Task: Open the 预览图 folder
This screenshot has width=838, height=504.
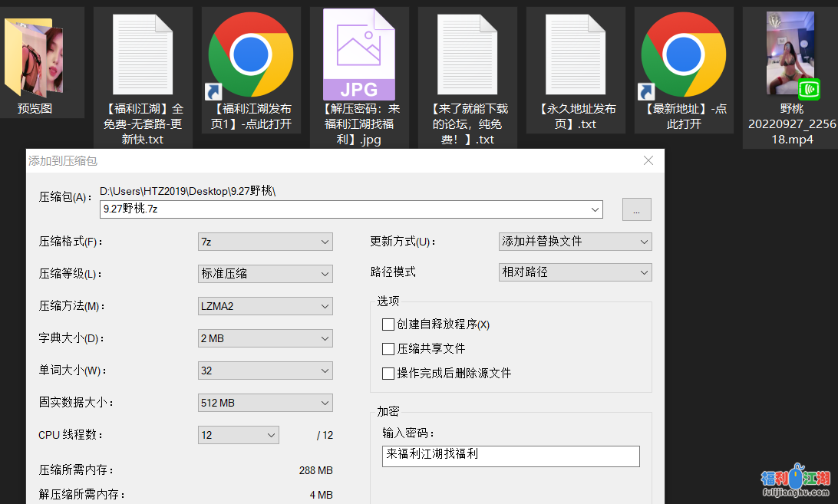Action: tap(34, 54)
